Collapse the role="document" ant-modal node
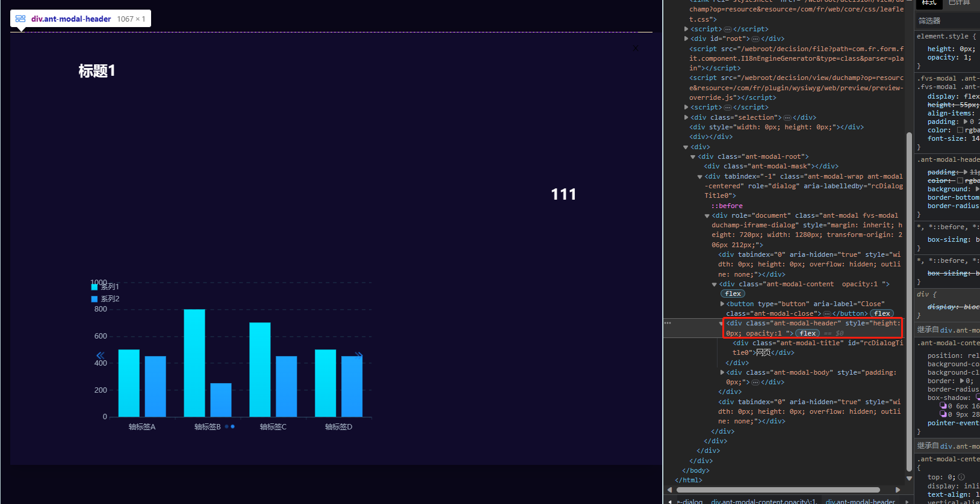The height and width of the screenshot is (504, 980). (x=707, y=216)
